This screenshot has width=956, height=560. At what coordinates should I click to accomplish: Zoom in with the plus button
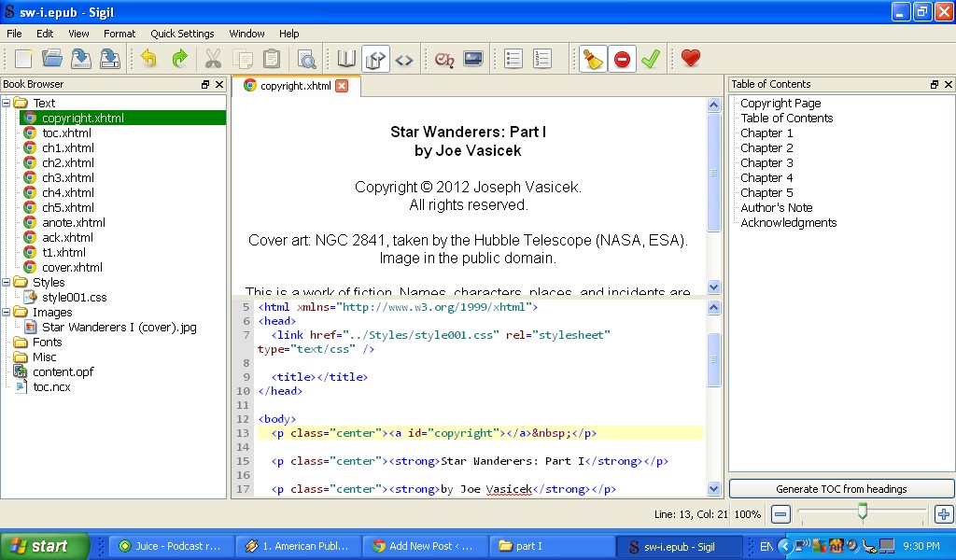click(x=944, y=514)
